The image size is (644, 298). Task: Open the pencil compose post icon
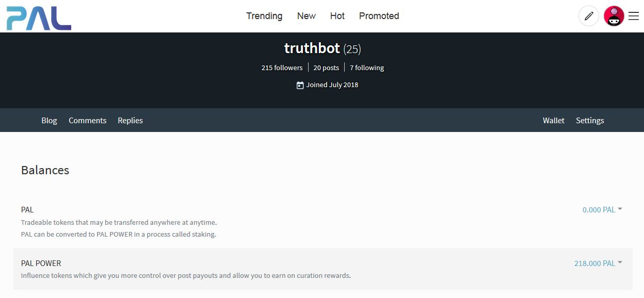589,16
